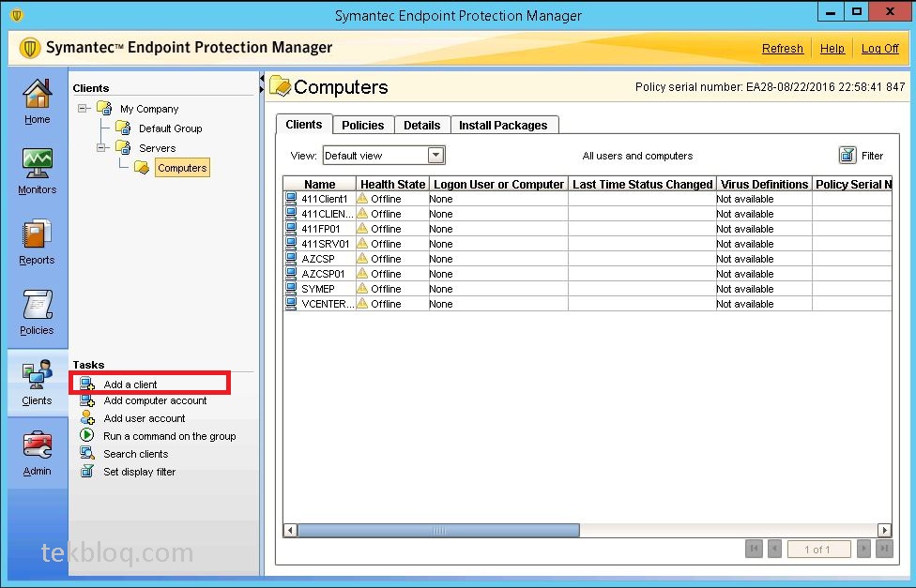
Task: Switch to the Details tab
Action: point(421,125)
